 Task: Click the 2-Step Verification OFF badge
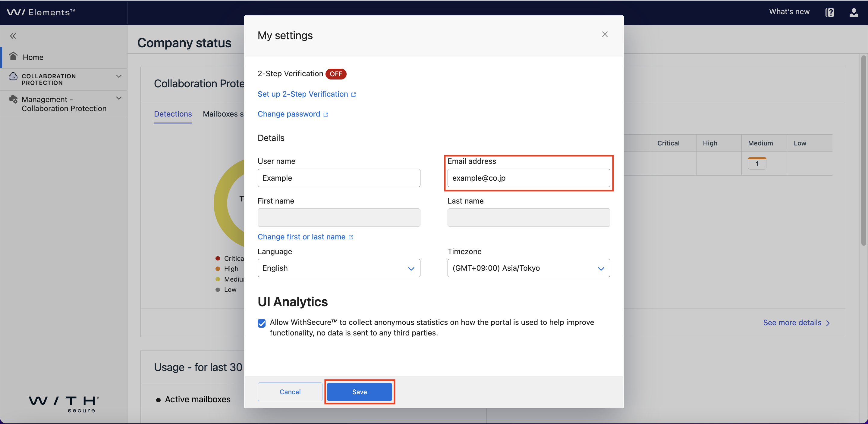(336, 74)
